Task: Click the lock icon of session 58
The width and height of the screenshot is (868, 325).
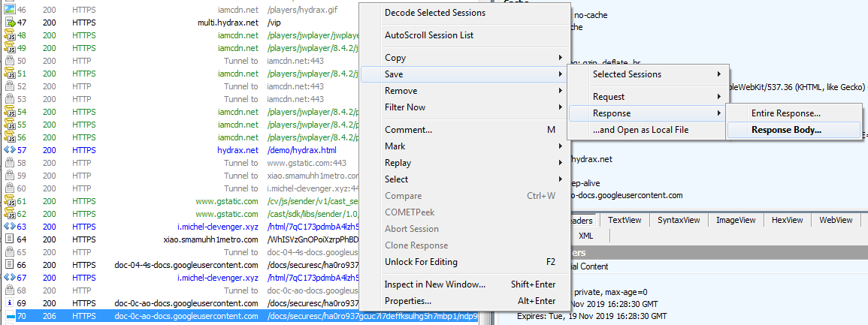Action: pos(10,163)
